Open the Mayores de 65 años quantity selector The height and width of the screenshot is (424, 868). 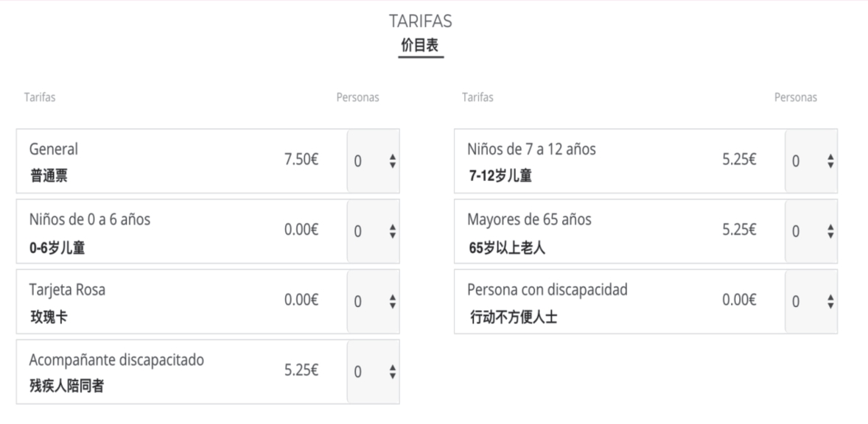tap(811, 231)
